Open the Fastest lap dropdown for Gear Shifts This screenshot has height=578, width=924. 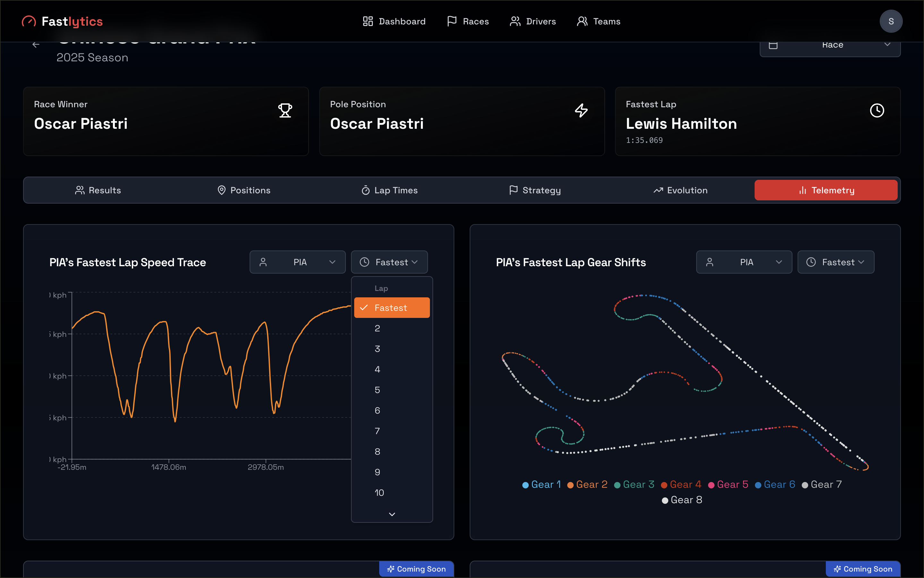[x=836, y=262]
